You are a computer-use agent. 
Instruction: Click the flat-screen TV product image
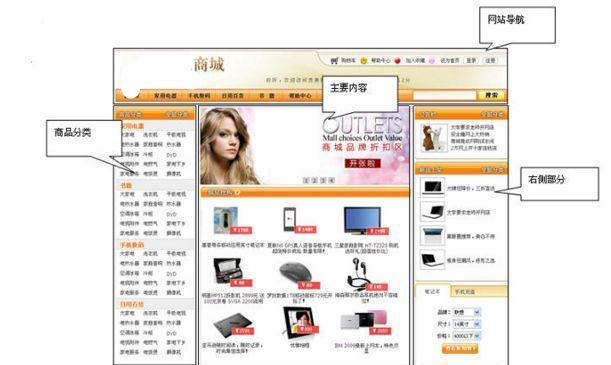click(x=362, y=220)
